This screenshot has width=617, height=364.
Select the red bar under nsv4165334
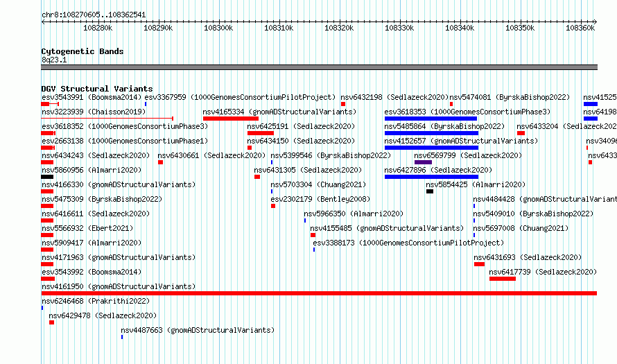coord(231,119)
